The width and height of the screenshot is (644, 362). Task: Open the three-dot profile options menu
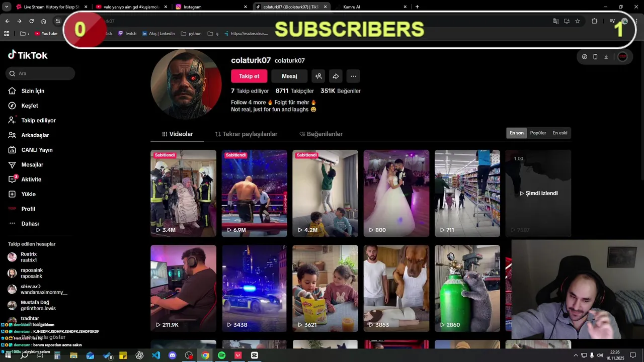(353, 76)
